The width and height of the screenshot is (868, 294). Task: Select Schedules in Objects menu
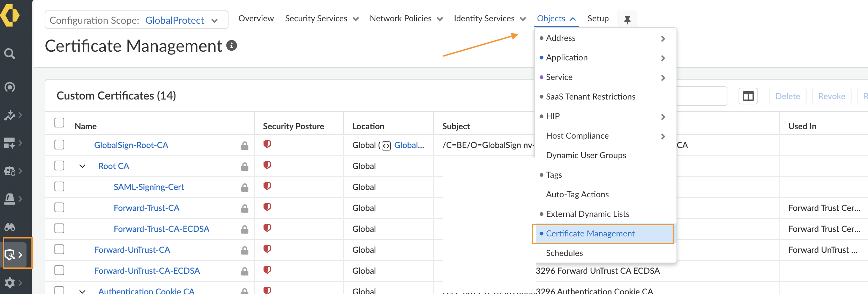pos(605,253)
